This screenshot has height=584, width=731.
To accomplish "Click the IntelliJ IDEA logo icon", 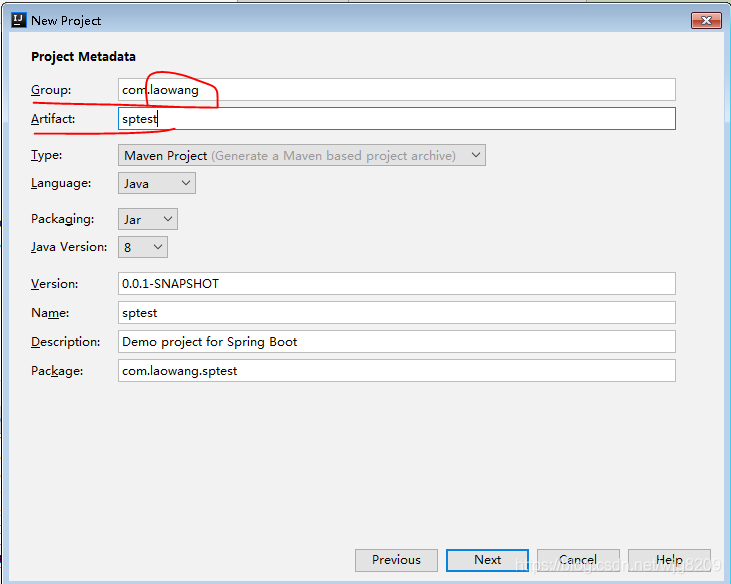I will point(19,20).
